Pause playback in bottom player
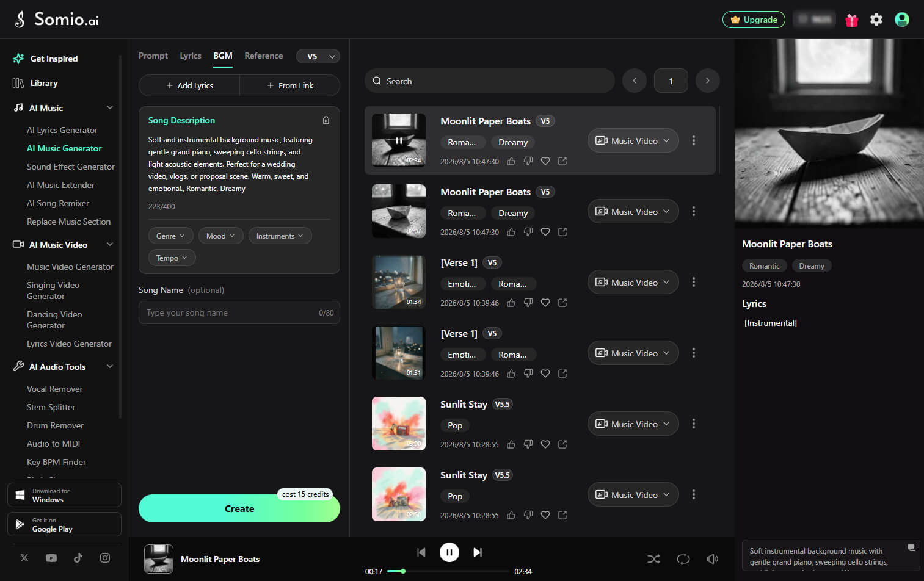 tap(449, 552)
